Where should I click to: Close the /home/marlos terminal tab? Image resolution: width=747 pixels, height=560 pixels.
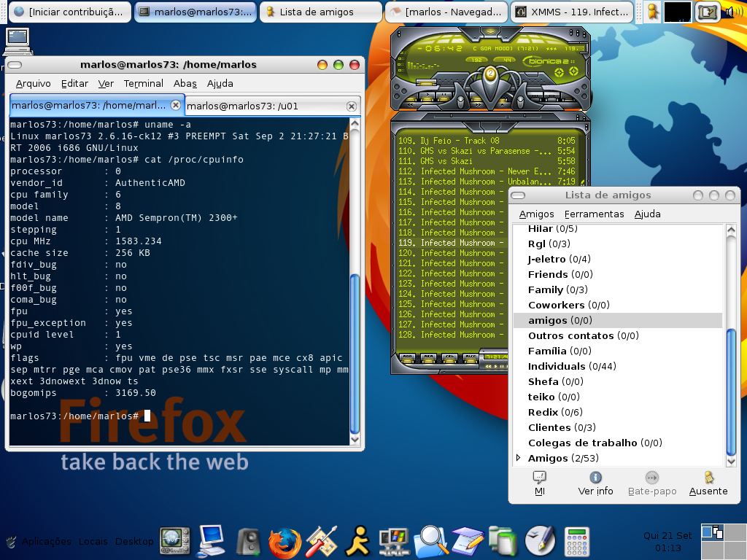click(x=176, y=105)
